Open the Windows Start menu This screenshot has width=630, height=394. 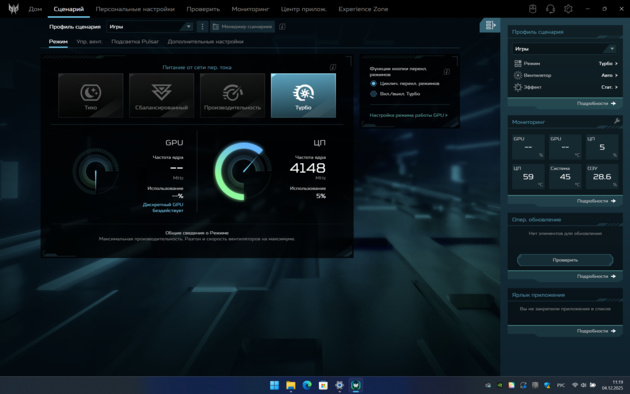274,385
